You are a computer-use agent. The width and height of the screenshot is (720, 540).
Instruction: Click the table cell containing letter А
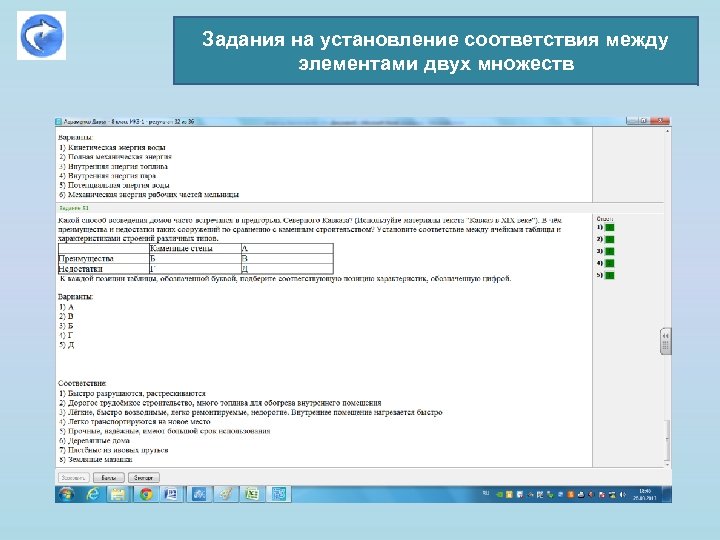click(x=287, y=248)
